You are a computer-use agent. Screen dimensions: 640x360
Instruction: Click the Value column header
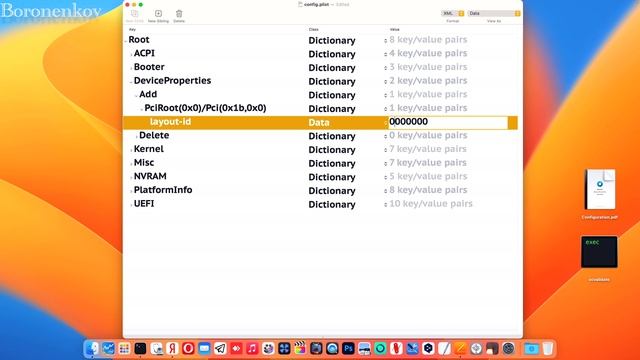pyautogui.click(x=394, y=29)
